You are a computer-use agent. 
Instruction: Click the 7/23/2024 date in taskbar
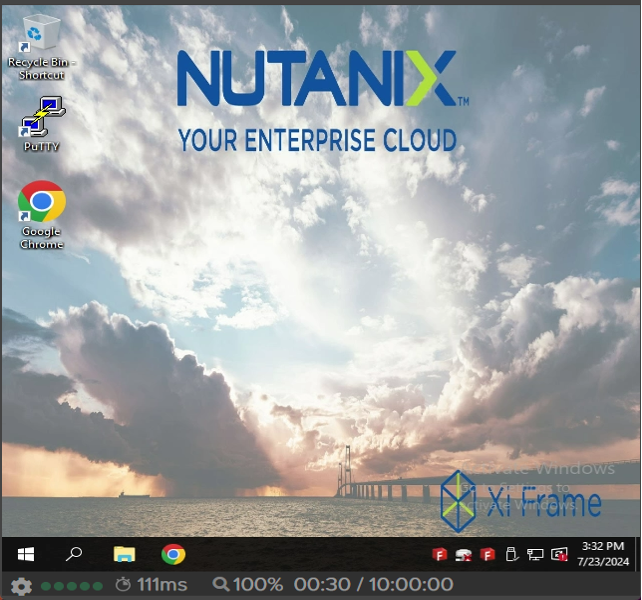(x=603, y=561)
